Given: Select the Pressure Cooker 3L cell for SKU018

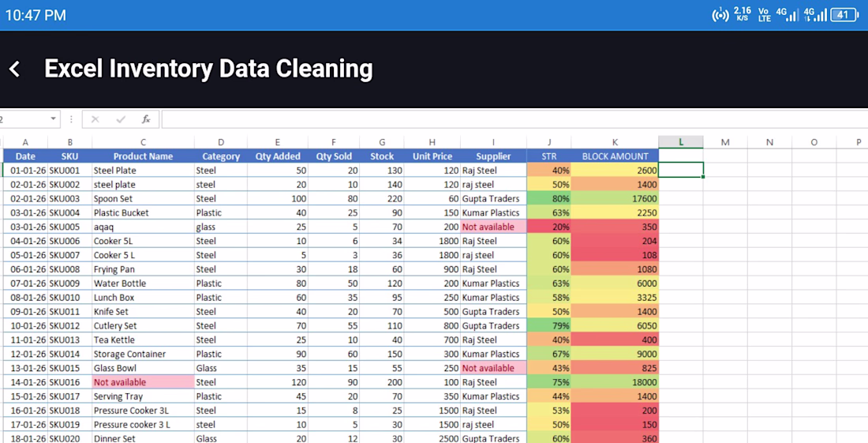Looking at the screenshot, I should [144, 411].
